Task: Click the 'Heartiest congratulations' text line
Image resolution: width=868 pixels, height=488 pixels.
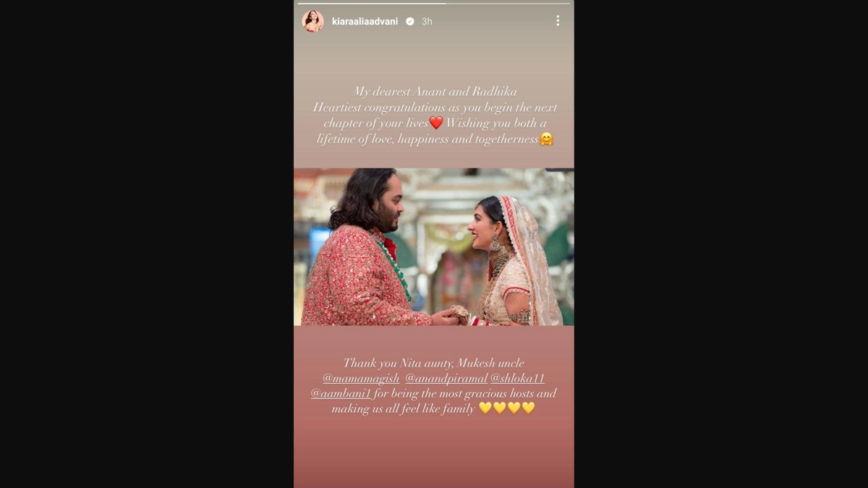Action: click(x=435, y=107)
